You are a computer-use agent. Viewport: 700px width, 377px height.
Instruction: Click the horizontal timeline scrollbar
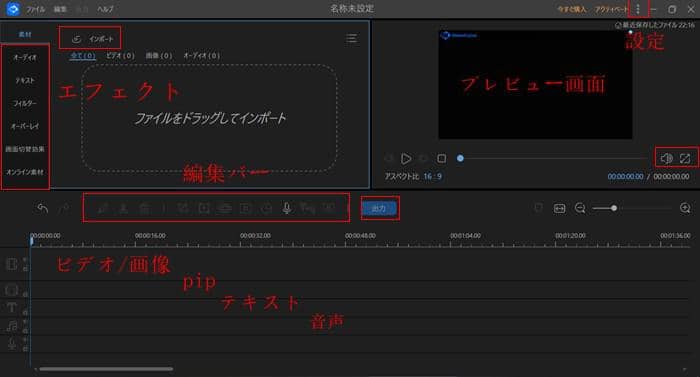click(106, 369)
